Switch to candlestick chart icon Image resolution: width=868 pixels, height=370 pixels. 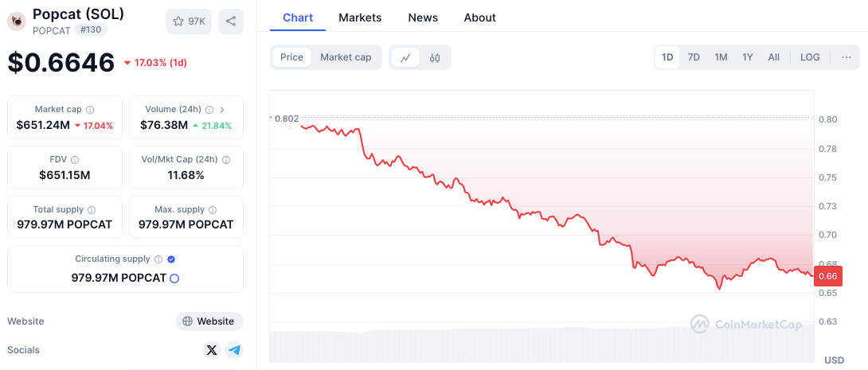coord(435,57)
